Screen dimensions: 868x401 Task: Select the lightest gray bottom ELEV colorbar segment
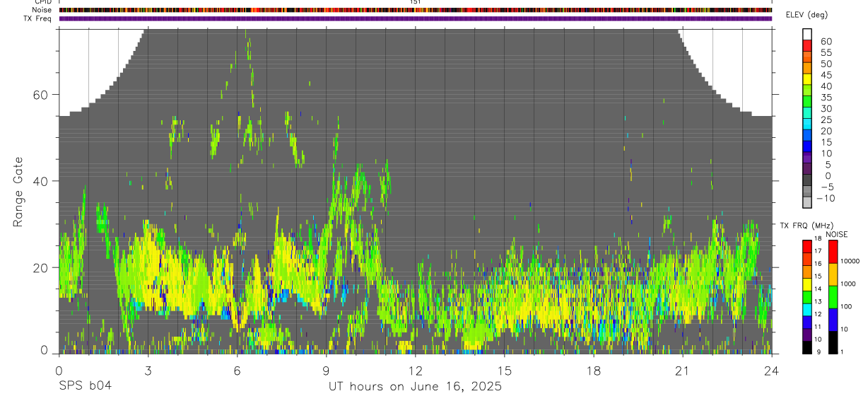click(x=808, y=204)
